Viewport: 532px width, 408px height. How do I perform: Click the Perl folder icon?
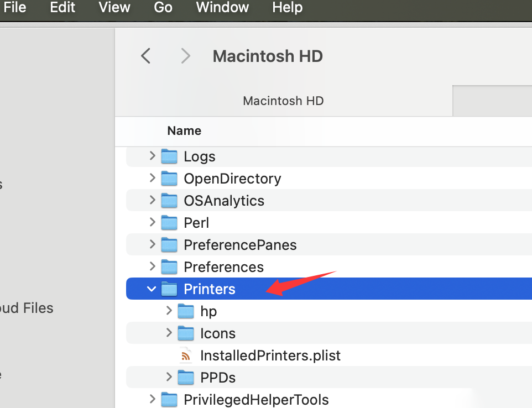coord(169,223)
